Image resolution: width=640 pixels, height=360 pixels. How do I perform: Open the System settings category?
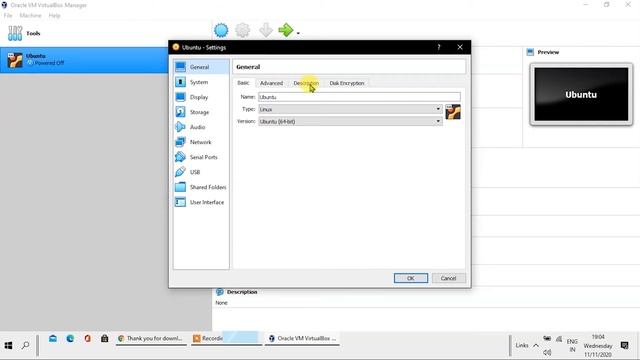pyautogui.click(x=201, y=82)
